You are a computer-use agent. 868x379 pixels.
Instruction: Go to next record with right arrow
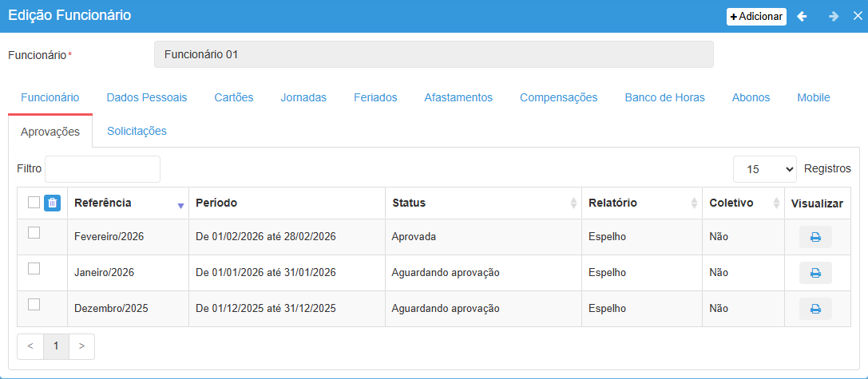833,16
